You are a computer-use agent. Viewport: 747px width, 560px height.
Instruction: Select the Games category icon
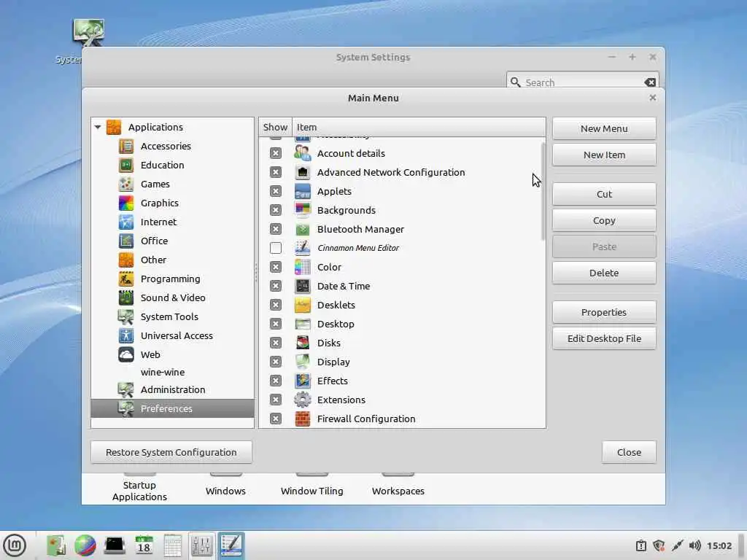click(x=126, y=184)
